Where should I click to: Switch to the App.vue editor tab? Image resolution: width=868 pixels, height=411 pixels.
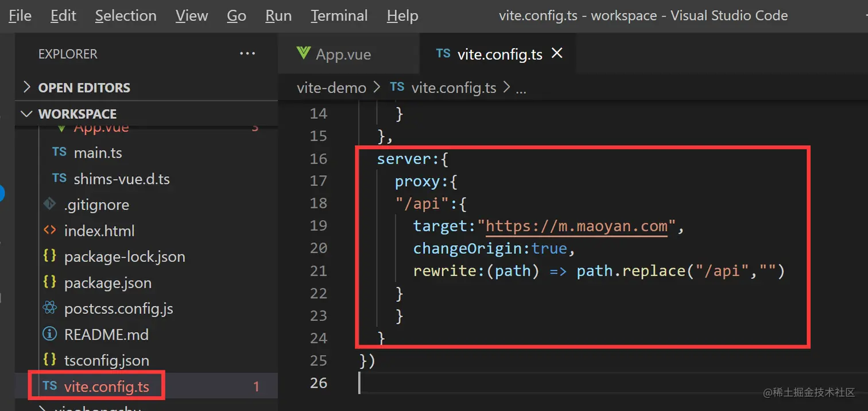coord(349,54)
